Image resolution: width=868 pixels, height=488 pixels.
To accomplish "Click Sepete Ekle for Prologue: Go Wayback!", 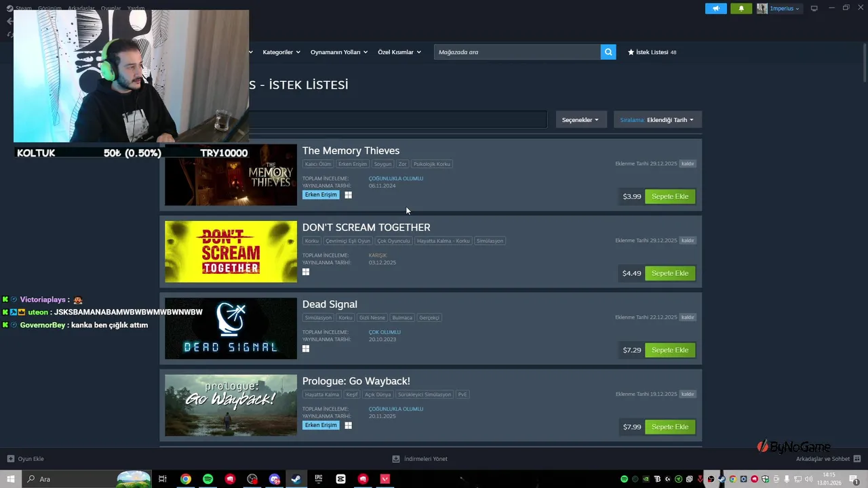I will 670,427.
